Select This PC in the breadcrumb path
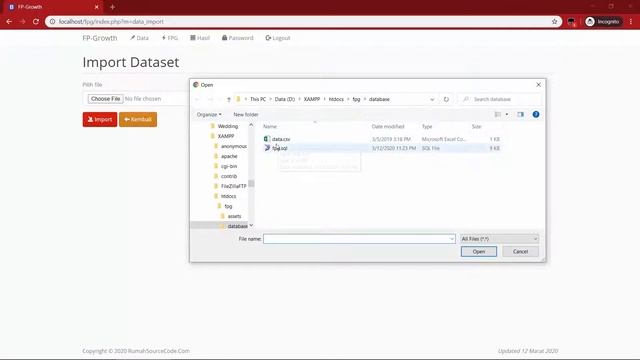This screenshot has width=640, height=360. [258, 99]
